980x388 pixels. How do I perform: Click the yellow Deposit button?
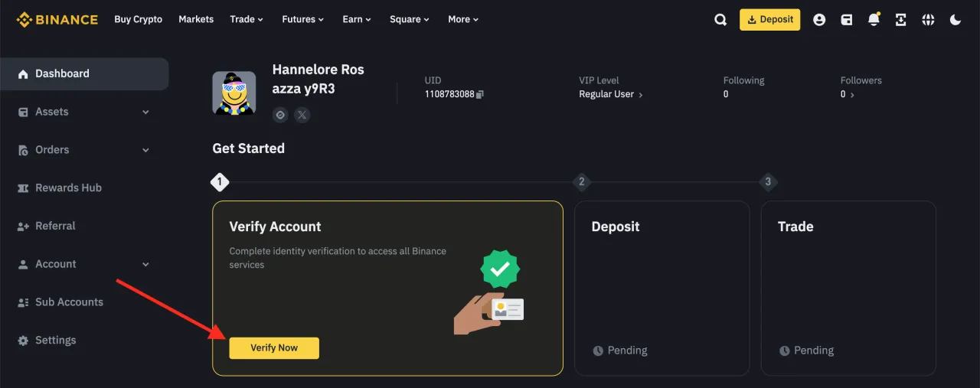pyautogui.click(x=769, y=20)
